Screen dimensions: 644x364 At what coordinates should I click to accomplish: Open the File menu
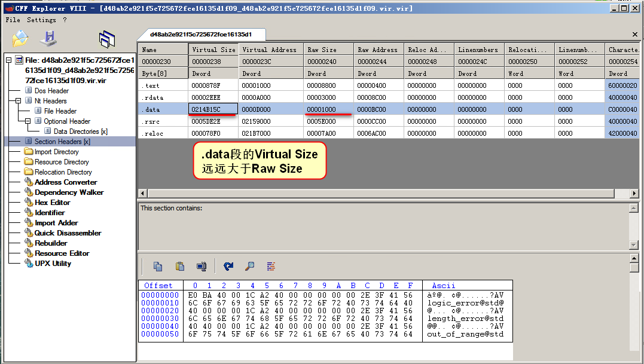pyautogui.click(x=13, y=20)
